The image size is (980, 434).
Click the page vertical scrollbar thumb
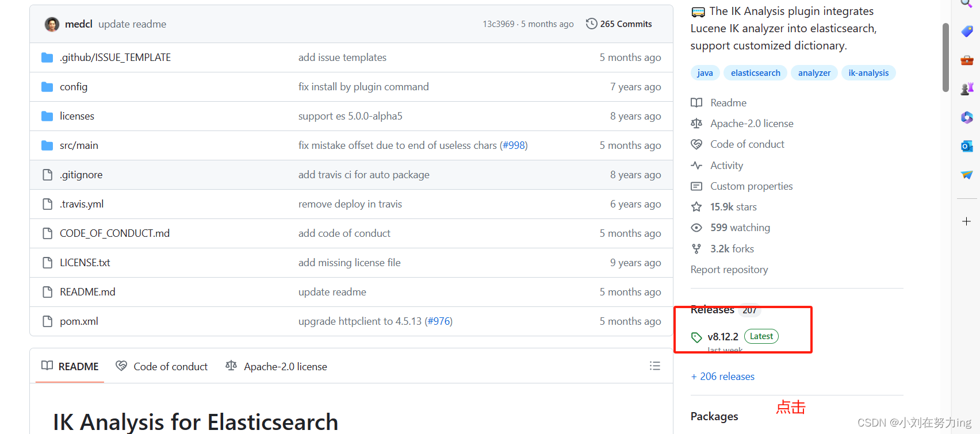[945, 57]
